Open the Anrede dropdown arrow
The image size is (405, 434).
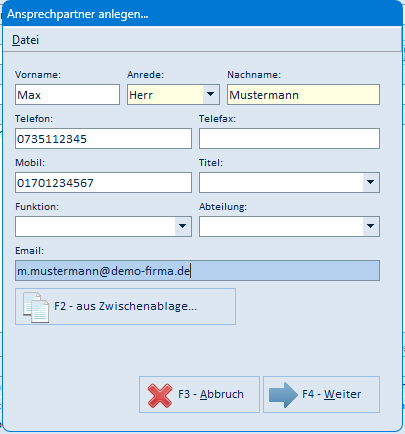point(211,94)
